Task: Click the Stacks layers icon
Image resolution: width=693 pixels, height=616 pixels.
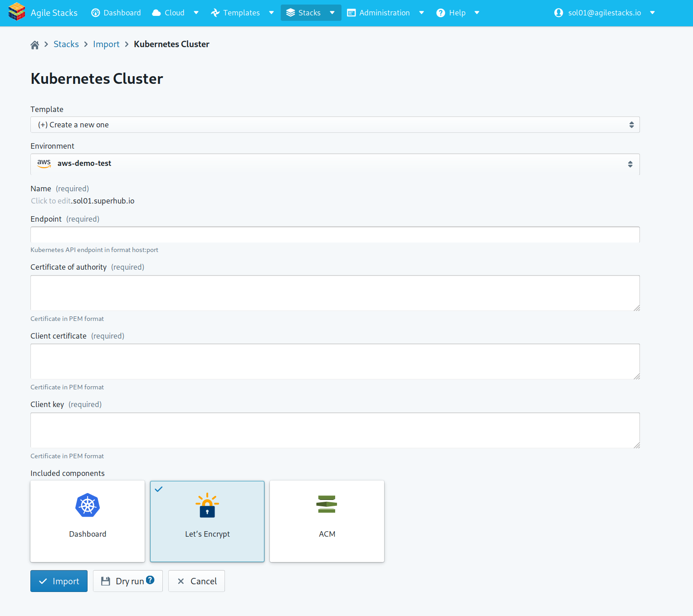Action: point(291,13)
